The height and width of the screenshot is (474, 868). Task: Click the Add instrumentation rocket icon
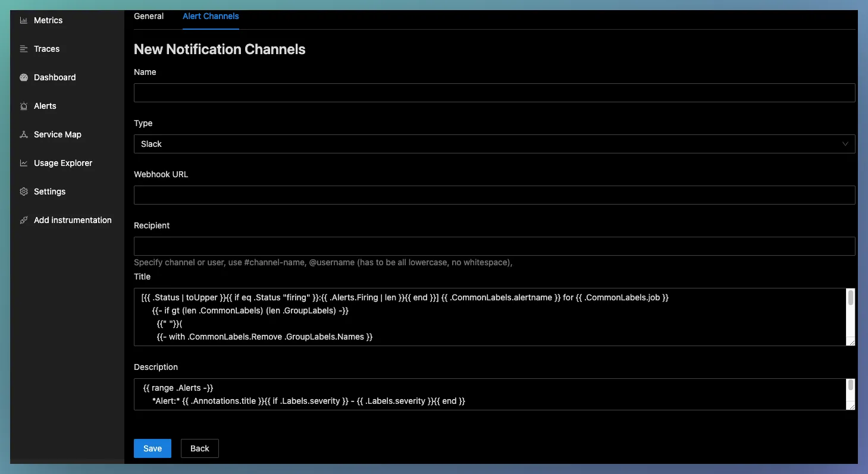point(24,220)
